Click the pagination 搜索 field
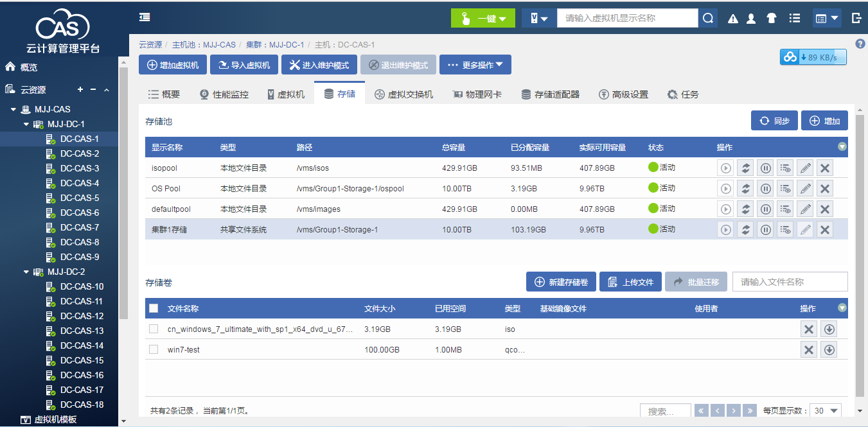868x427 pixels. [665, 411]
